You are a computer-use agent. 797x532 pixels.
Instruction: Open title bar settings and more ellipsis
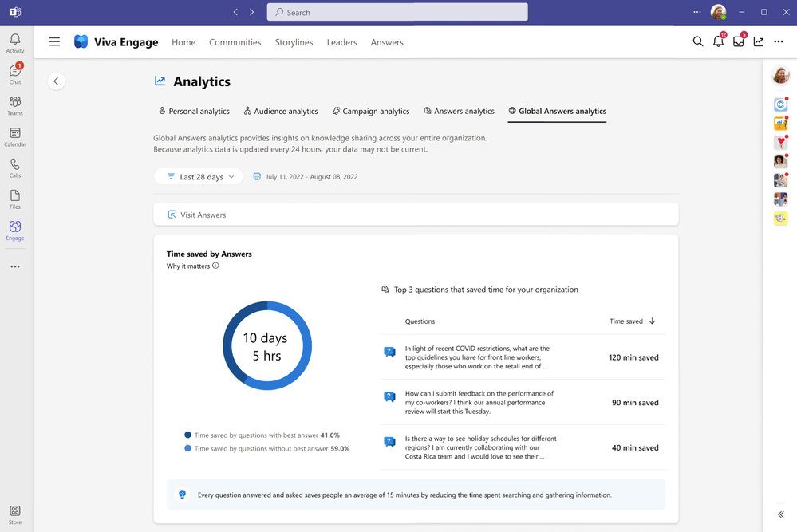[x=696, y=12]
